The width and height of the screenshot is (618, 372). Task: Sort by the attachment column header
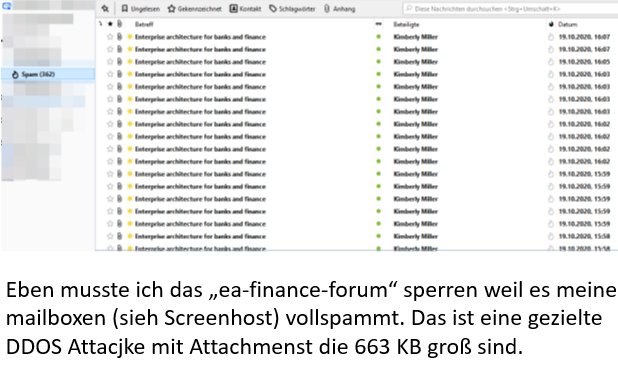click(x=119, y=24)
